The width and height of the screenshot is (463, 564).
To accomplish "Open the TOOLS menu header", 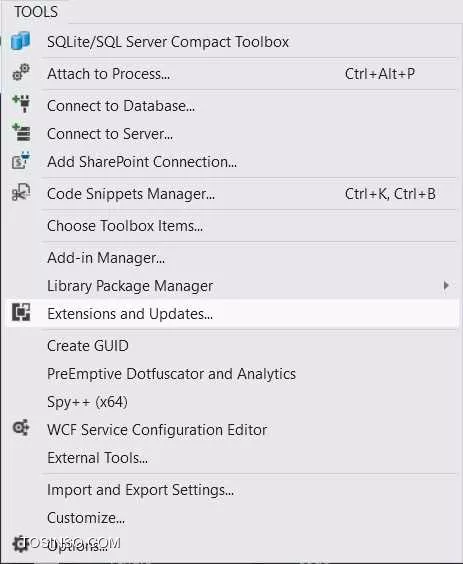I will click(x=36, y=12).
